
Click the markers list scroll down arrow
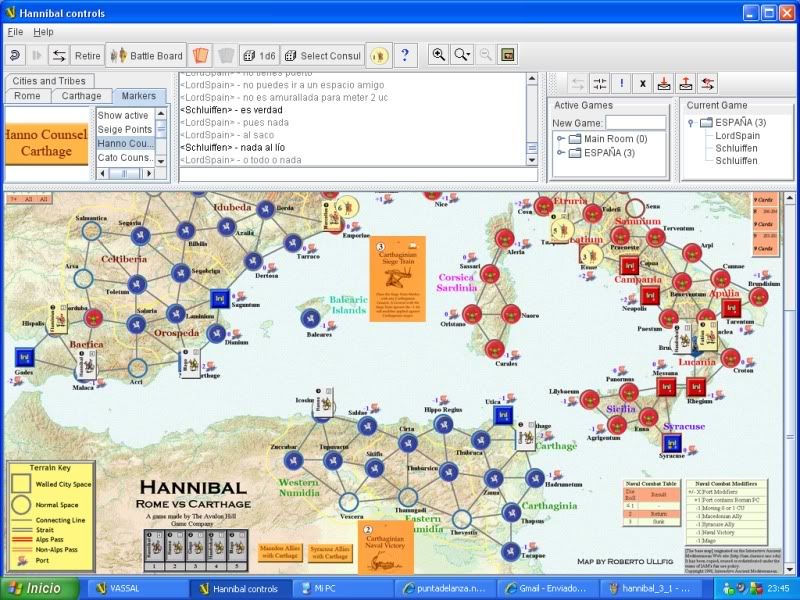(x=161, y=161)
